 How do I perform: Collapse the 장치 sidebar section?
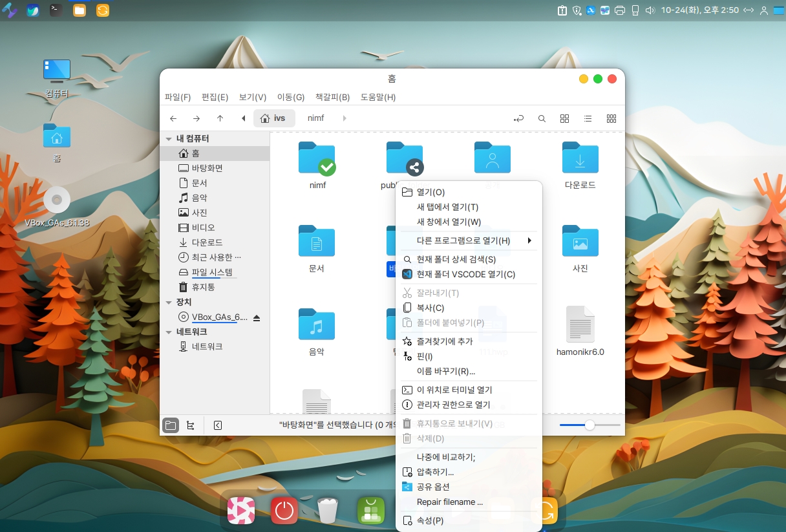point(169,303)
